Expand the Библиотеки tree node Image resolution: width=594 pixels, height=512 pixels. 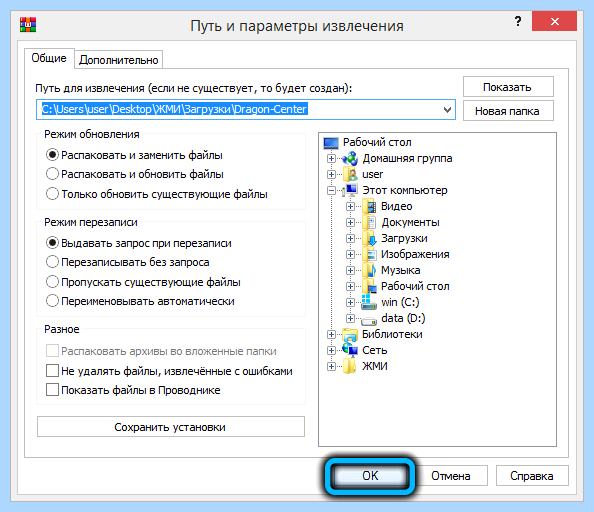[331, 334]
